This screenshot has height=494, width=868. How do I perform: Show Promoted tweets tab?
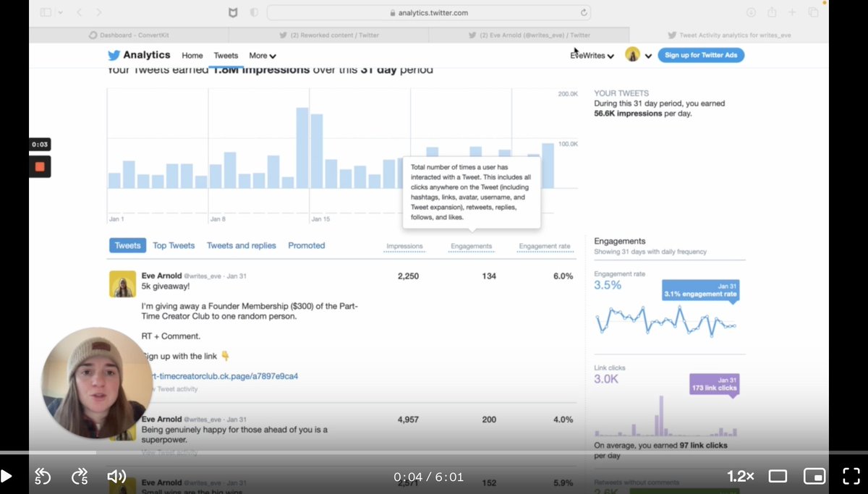[307, 245]
